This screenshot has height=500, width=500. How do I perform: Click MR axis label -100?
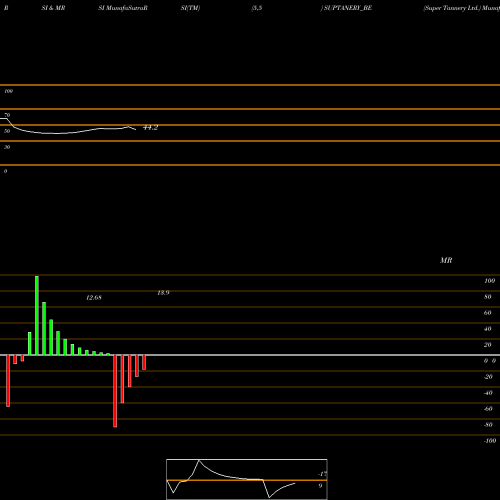(x=490, y=441)
